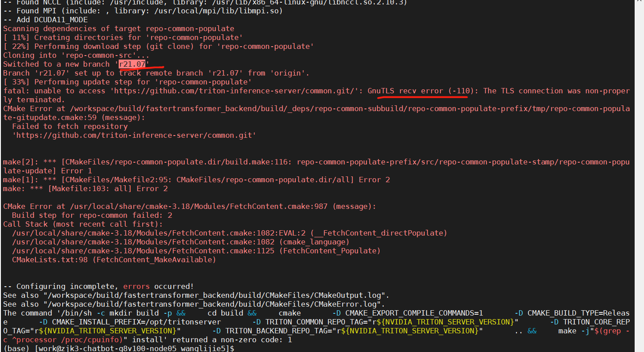The width and height of the screenshot is (644, 352).
Task: Select the 'Add DCUDA11_MODE' status line
Action: [x=44, y=20]
